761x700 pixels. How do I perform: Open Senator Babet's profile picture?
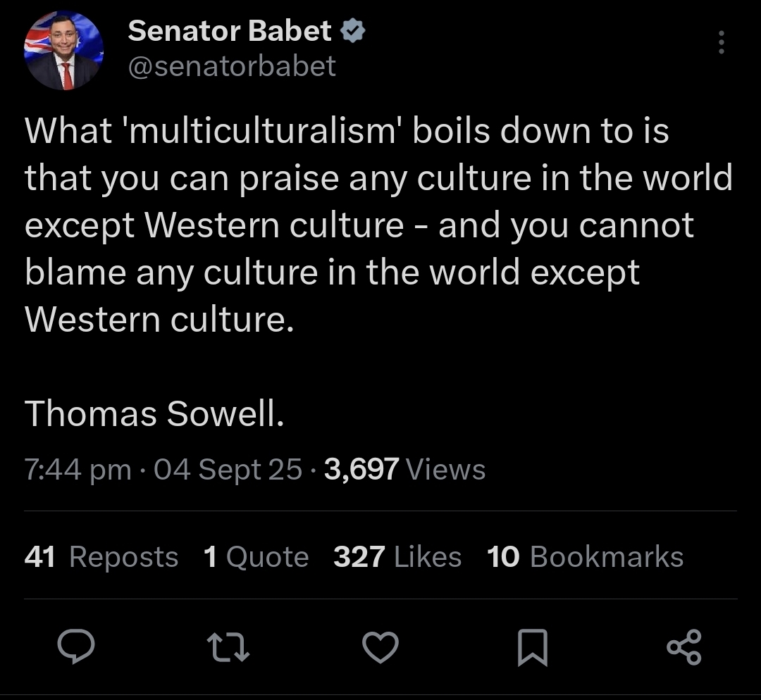coord(63,51)
